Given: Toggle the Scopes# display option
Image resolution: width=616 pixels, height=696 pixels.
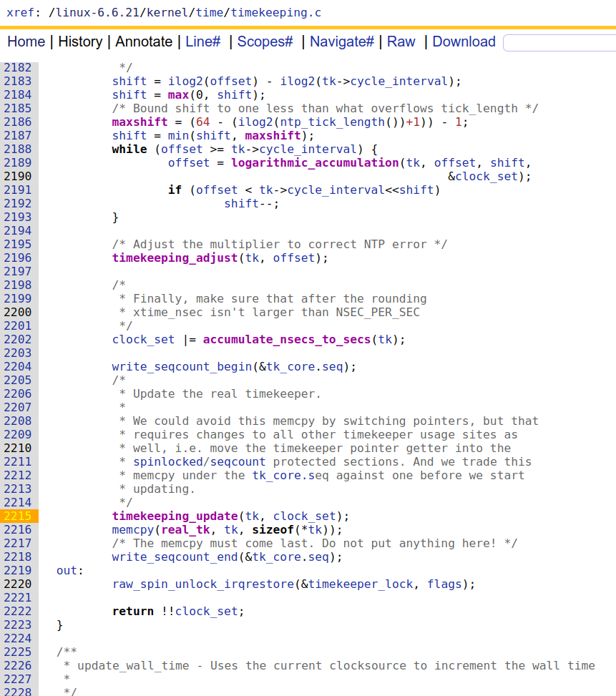Looking at the screenshot, I should [x=265, y=41].
